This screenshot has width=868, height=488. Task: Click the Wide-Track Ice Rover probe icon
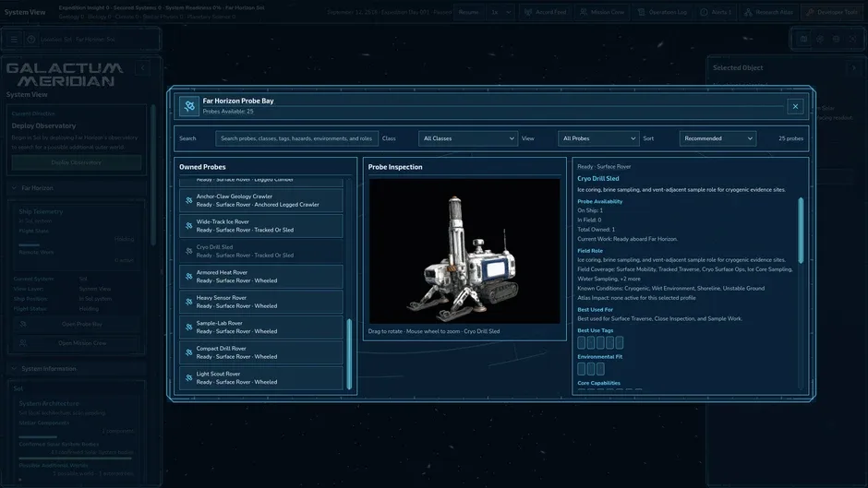188,226
